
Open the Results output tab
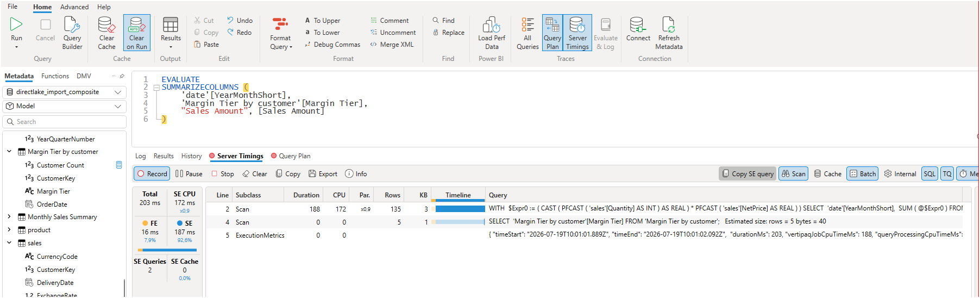coord(164,156)
